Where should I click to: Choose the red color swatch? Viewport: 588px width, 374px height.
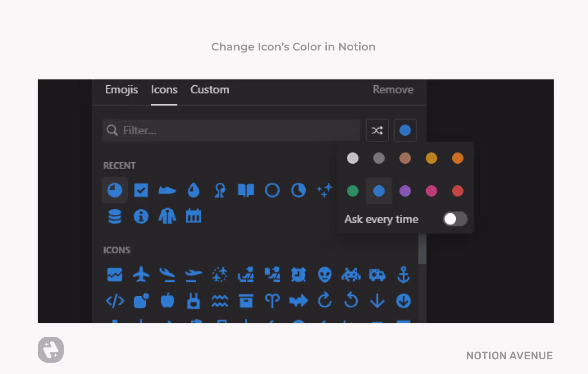tap(457, 191)
